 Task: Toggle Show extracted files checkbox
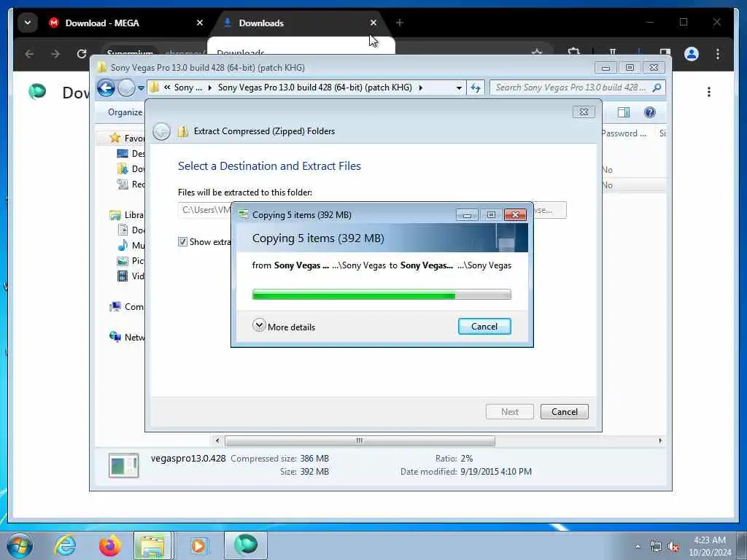click(182, 242)
